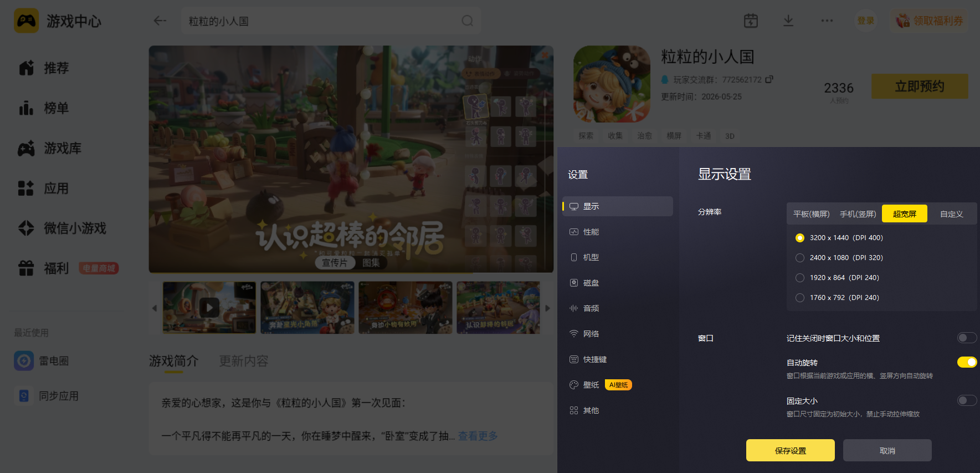The image size is (980, 473).
Task: Click the 卡通 game tag
Action: 704,136
